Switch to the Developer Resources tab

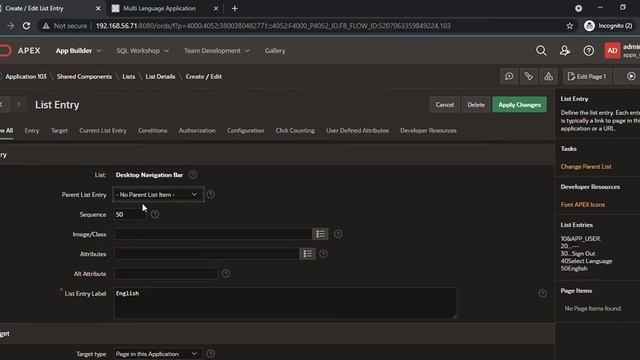pos(428,131)
